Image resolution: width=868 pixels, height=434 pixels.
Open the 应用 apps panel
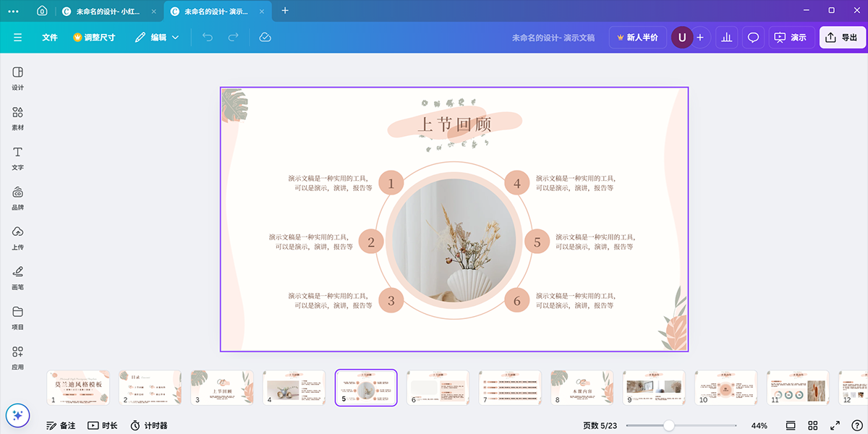tap(17, 356)
